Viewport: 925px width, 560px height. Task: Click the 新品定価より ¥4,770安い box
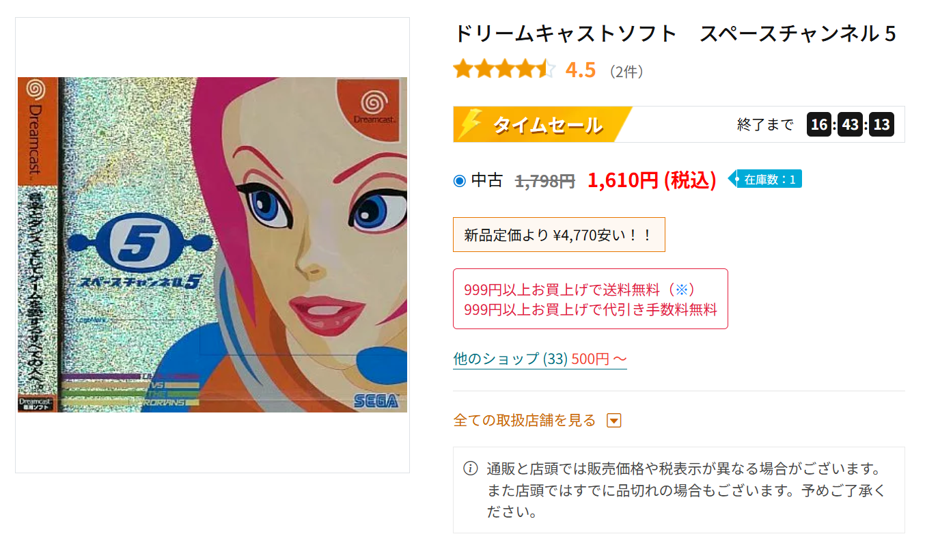[x=559, y=235]
